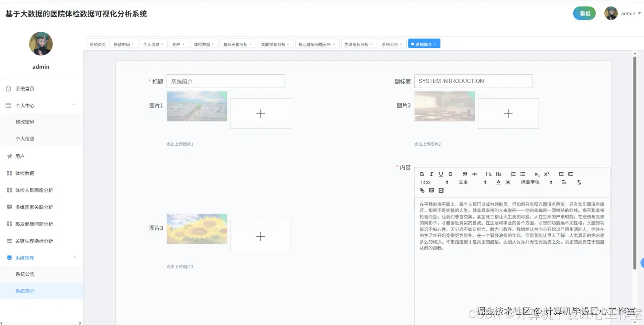Upload a new image for 图片2
The height and width of the screenshot is (325, 644).
508,113
